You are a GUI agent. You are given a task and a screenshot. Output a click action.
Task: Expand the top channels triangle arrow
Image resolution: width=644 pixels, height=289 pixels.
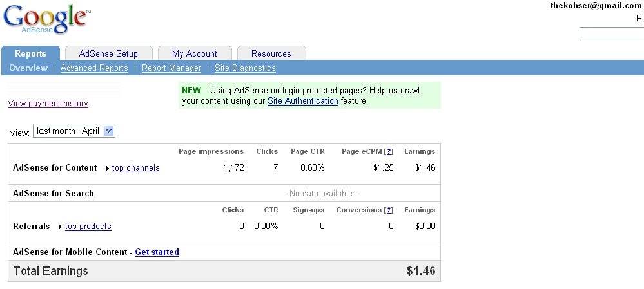click(x=107, y=169)
